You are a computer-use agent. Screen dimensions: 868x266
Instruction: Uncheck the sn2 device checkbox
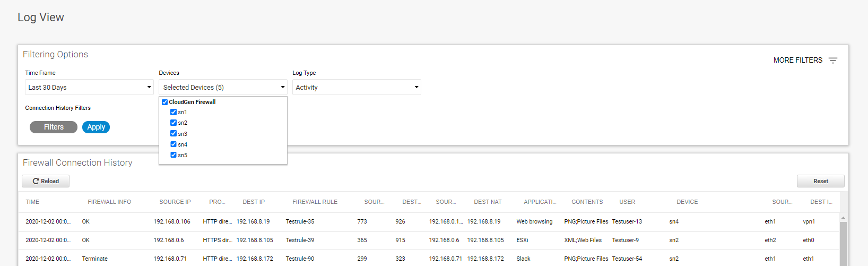click(173, 123)
